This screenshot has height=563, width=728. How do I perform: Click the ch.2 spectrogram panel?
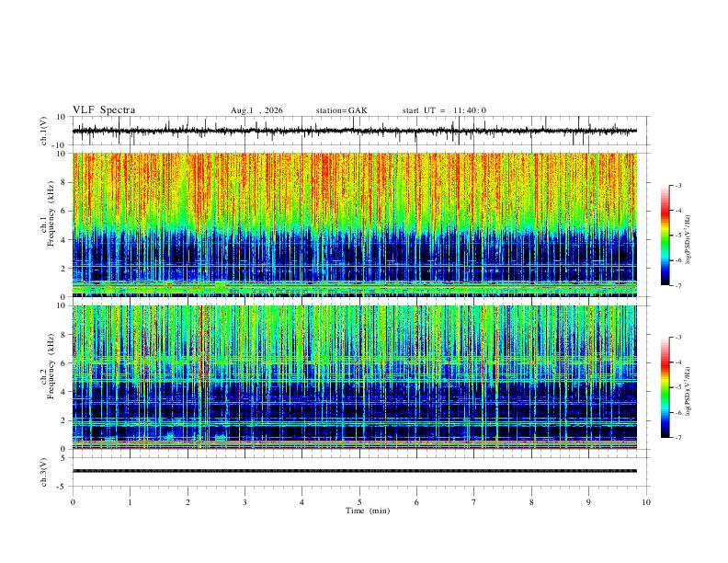coord(355,377)
